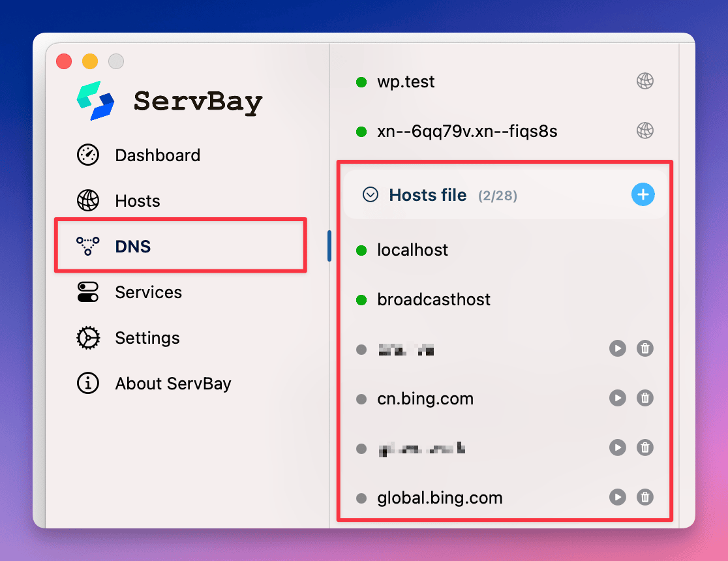
Task: Open the Dashboard section
Action: click(x=157, y=155)
